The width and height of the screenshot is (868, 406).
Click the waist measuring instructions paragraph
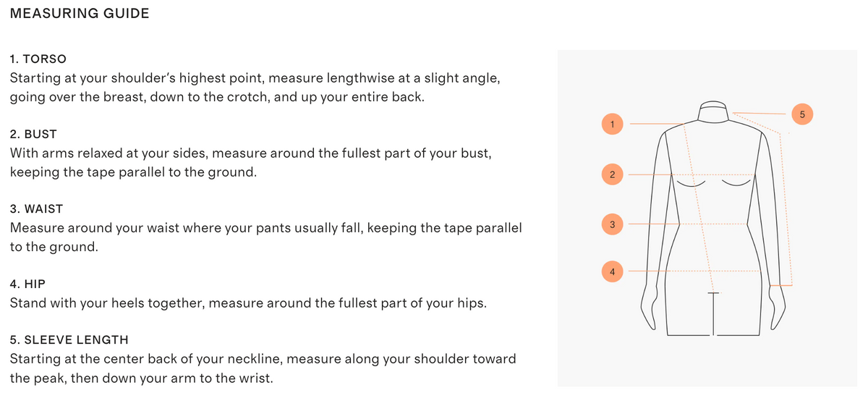click(x=266, y=237)
